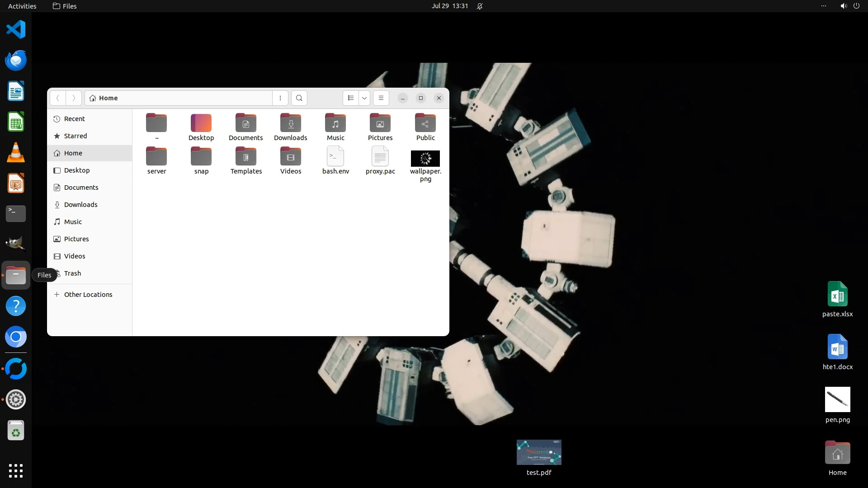
Task: Go back using the back arrow
Action: point(58,98)
